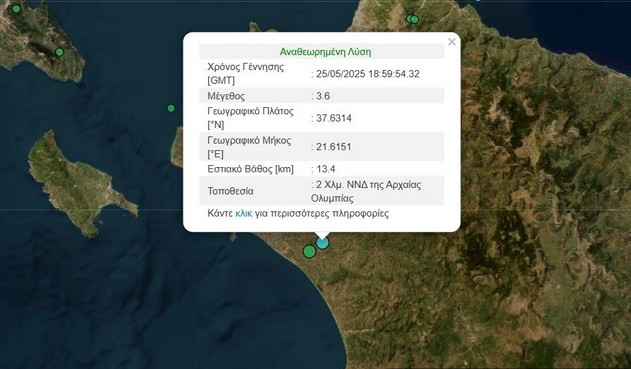Click the location text 'ΝΝΔ της Αρχαίας Ολυμπίας'
The width and height of the screenshot is (631, 369).
pos(366,192)
